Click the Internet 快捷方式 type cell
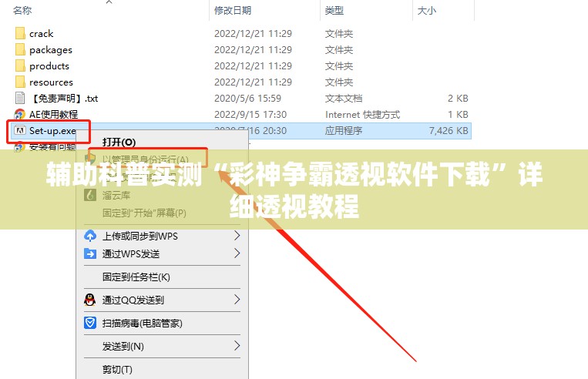588x379 pixels. 363,114
